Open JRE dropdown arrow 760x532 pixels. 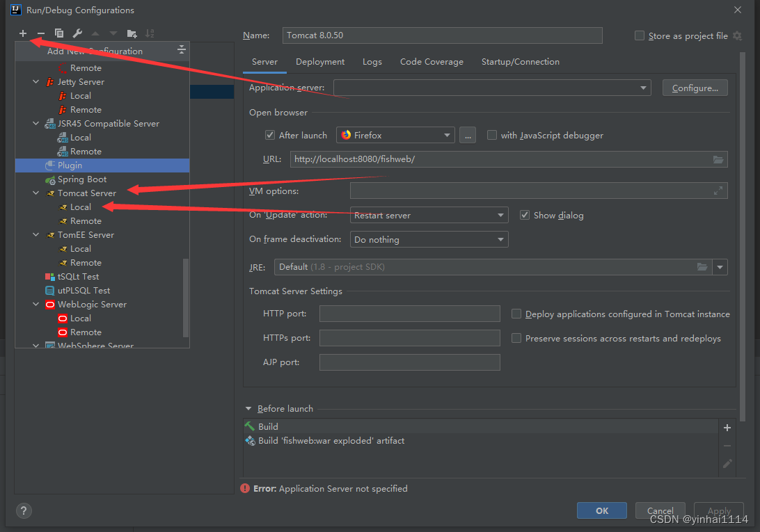(720, 267)
